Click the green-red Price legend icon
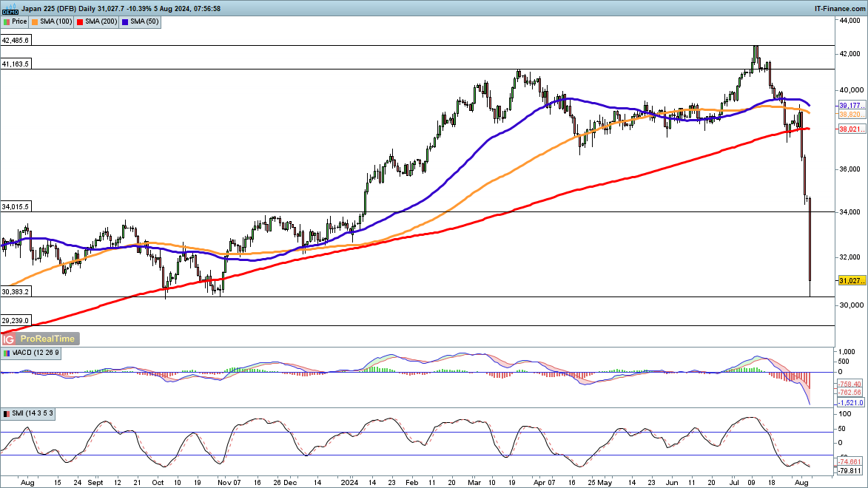868x488 pixels. tap(7, 22)
